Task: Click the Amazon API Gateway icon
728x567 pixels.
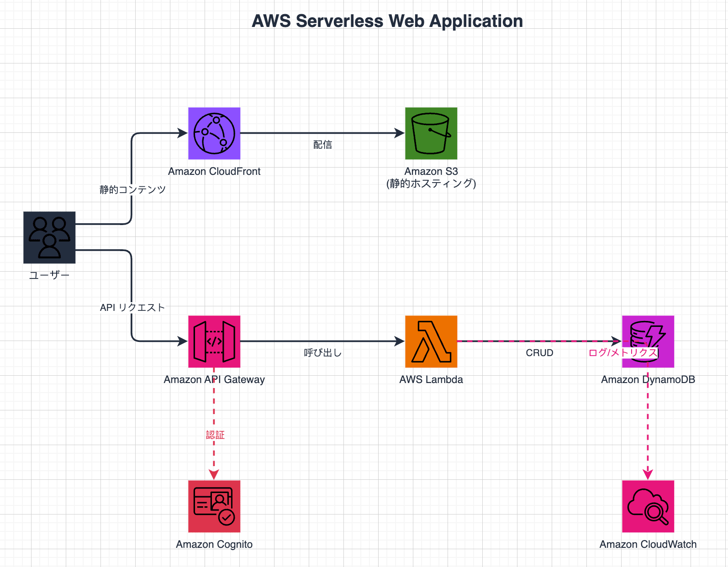Action: [214, 341]
